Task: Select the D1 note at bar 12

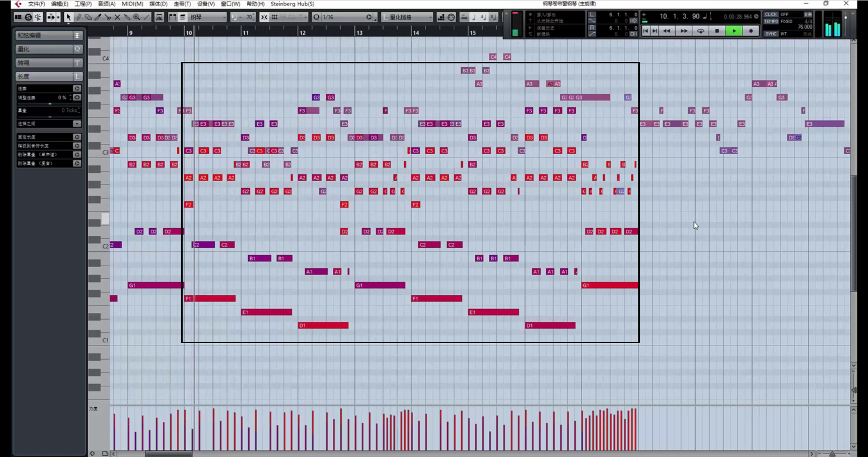Action: click(323, 325)
